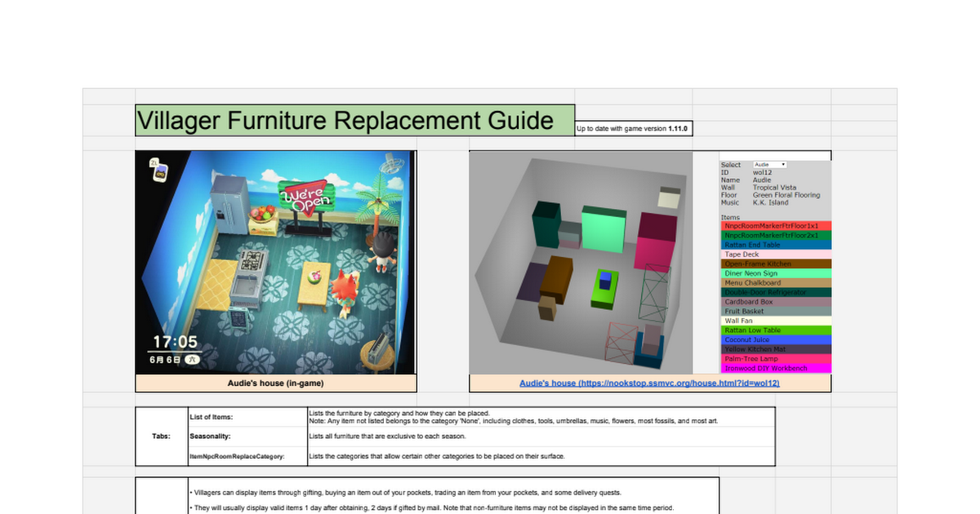Screen dimensions: 980x514
Task: Click the Seasonality: cell
Action: [247, 436]
